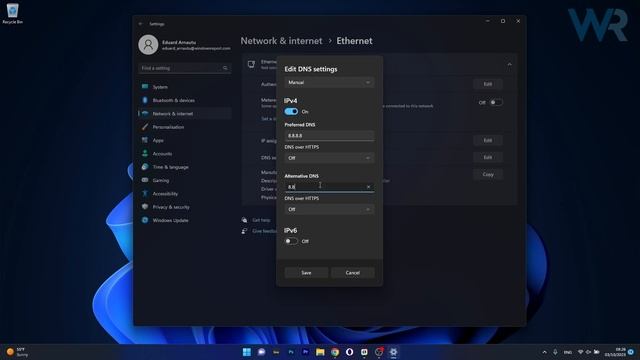
Task: Open Accessibility settings
Action: point(185,193)
